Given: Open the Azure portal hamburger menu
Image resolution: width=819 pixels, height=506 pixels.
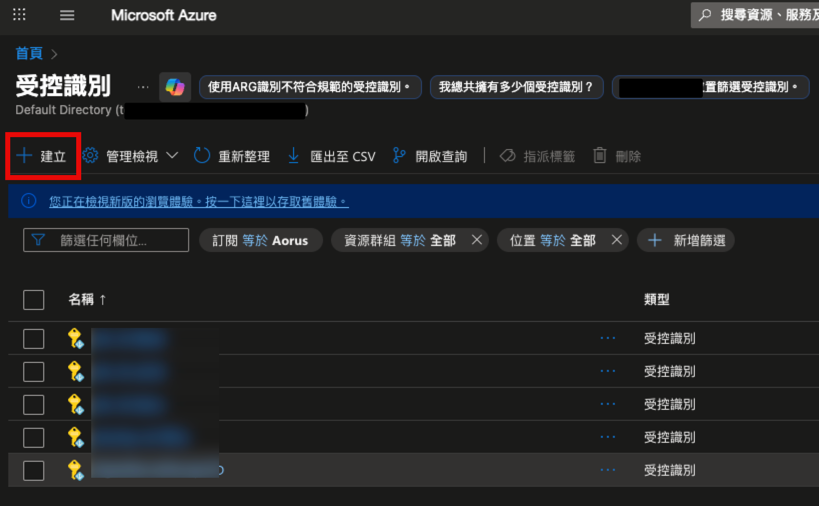Looking at the screenshot, I should pyautogui.click(x=67, y=16).
